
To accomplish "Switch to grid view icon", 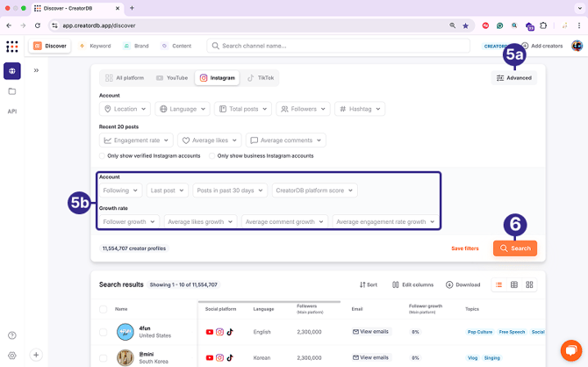I will pyautogui.click(x=529, y=284).
